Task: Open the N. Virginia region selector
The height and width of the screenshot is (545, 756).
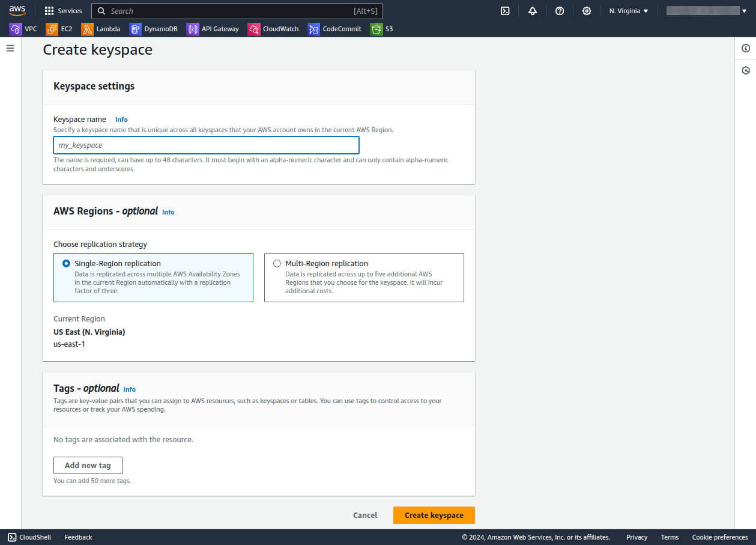Action: tap(628, 11)
